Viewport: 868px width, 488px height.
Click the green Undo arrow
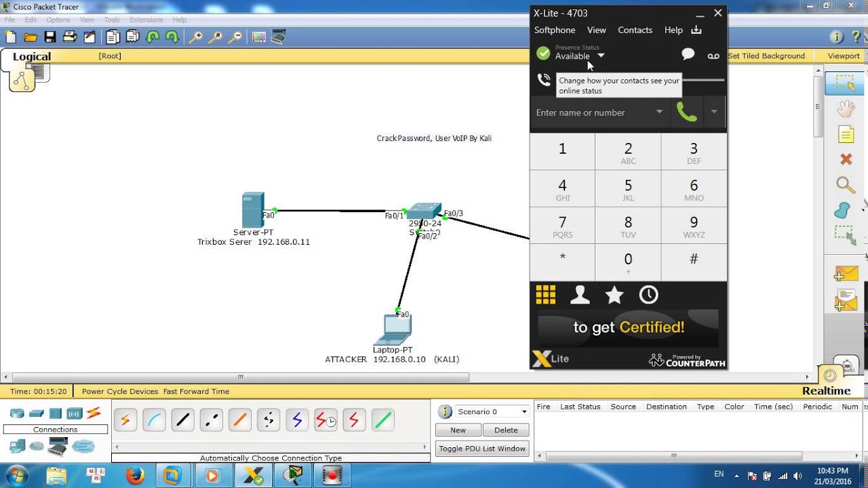coord(153,37)
